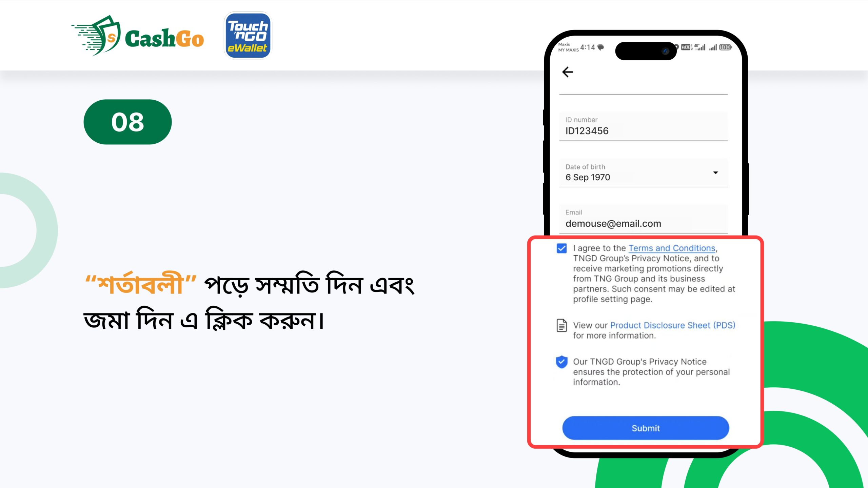868x488 pixels.
Task: Click the Email field with demouse@email.com
Action: tap(643, 219)
